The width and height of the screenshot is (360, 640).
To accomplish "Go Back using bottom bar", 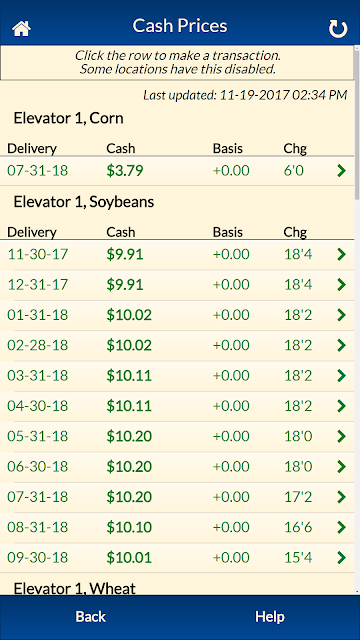I will 91,616.
